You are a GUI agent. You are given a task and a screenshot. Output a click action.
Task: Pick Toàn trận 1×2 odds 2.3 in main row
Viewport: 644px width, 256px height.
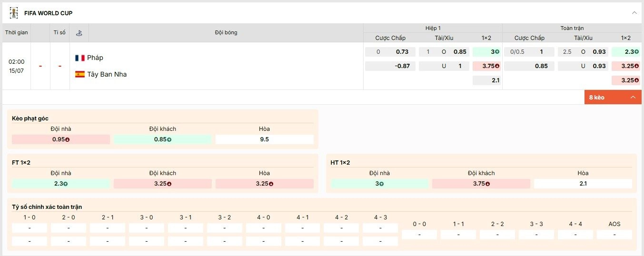625,52
